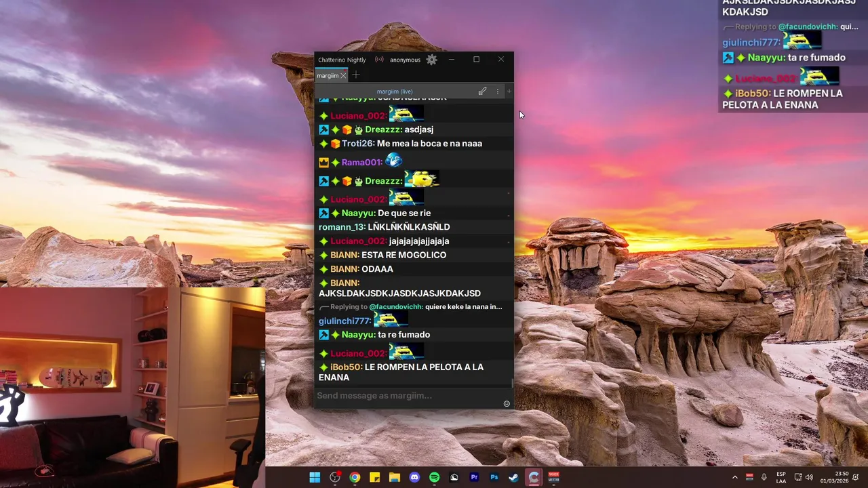Image resolution: width=868 pixels, height=488 pixels.
Task: Open iBob50's user card
Action: (346, 367)
